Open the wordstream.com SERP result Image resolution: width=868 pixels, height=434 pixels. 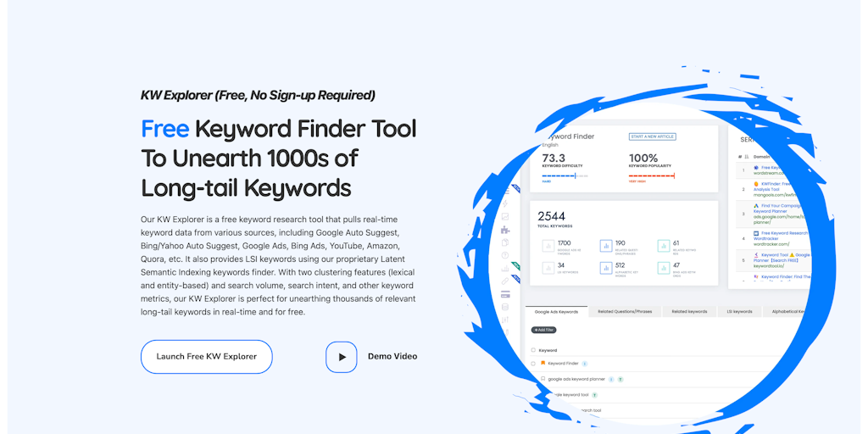766,170
